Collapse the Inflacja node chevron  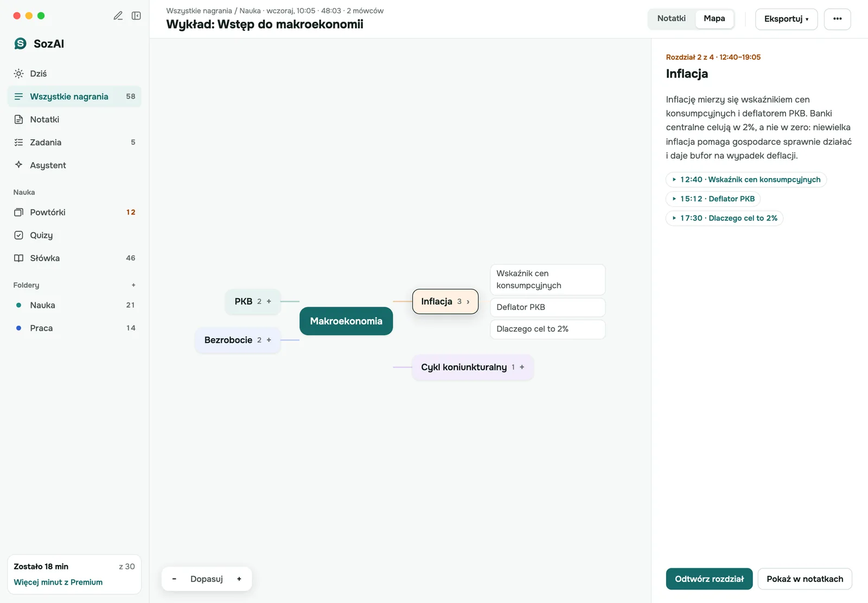[x=468, y=301]
